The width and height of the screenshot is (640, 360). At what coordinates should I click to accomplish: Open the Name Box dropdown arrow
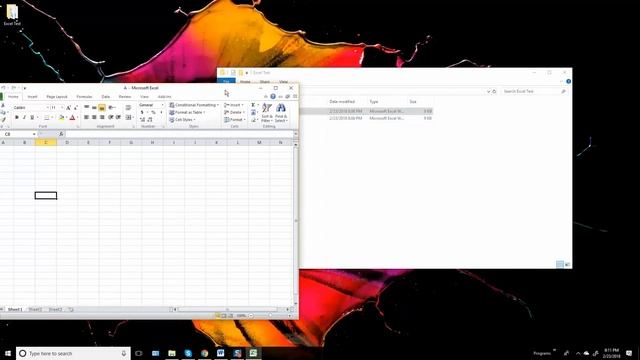click(x=34, y=134)
